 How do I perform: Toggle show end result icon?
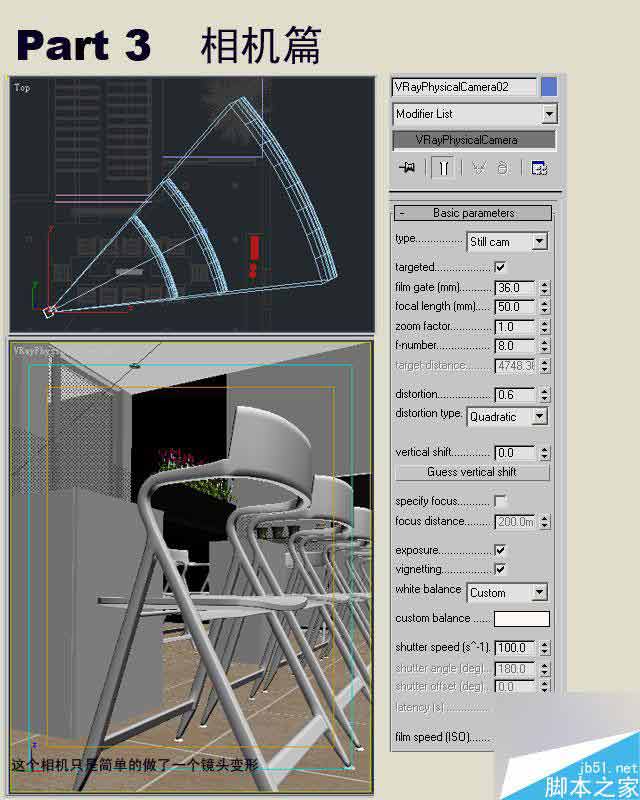[x=443, y=167]
